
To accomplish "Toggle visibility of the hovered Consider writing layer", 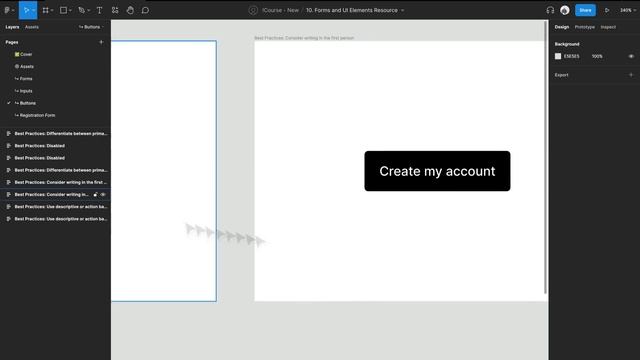I will click(103, 195).
